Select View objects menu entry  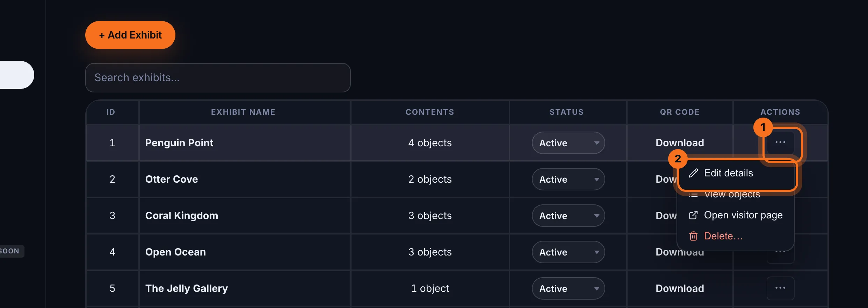tap(736, 194)
